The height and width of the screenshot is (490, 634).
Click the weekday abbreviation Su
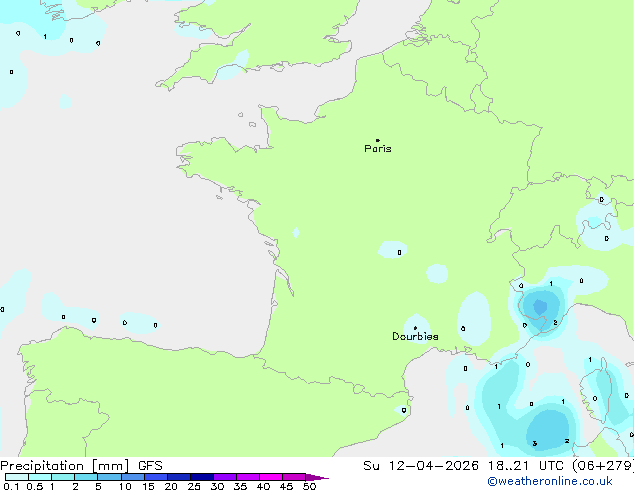click(371, 466)
